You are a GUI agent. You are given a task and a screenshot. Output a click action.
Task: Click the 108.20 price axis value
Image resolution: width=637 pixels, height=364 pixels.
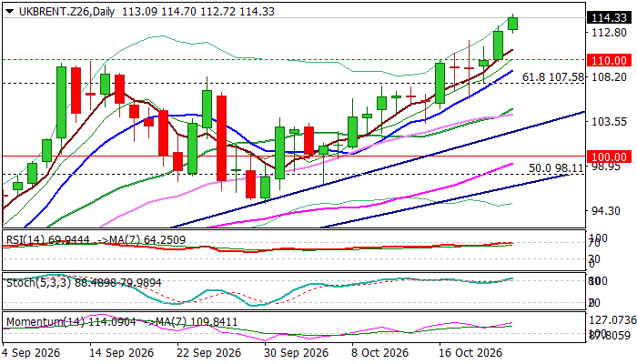pos(607,76)
